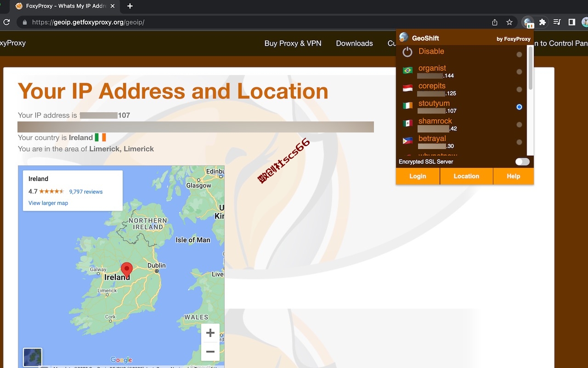Select the corepits proxy radio button
Image resolution: width=588 pixels, height=368 pixels.
519,89
